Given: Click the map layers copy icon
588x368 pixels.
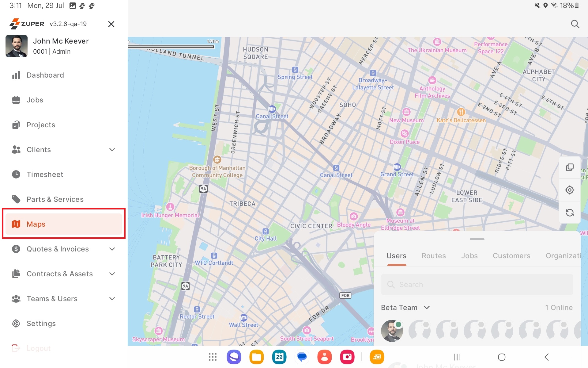Looking at the screenshot, I should (x=570, y=167).
